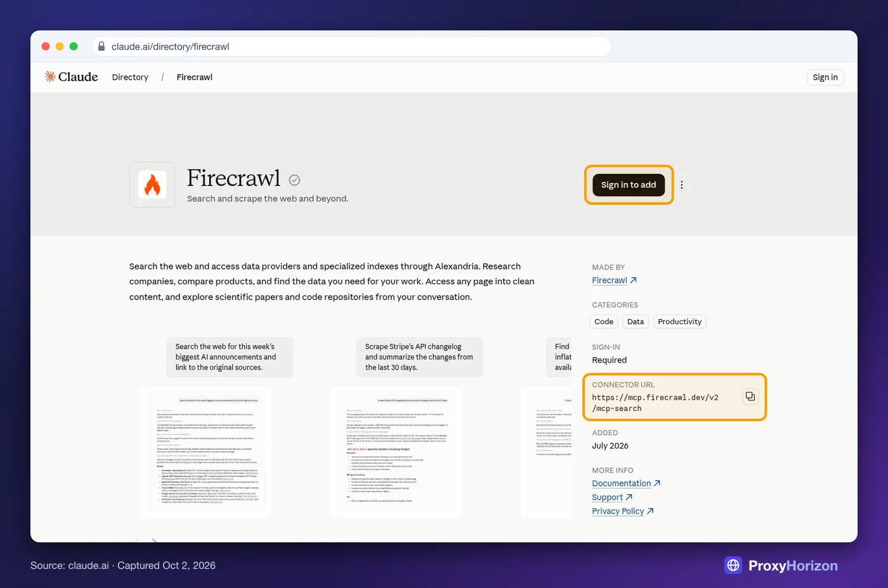Click the connector URL text https://mcp.firecrawl.dev/v2/mcp-search
The image size is (888, 588).
coord(655,403)
